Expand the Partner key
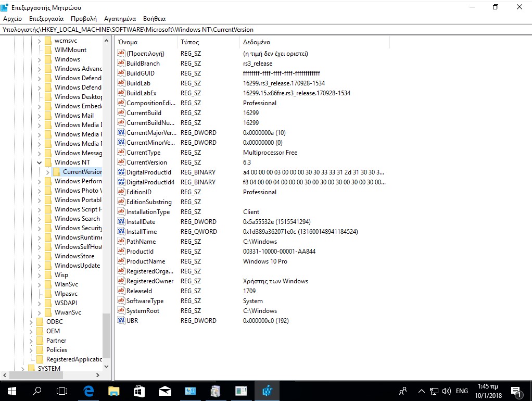The image size is (532, 401). [x=31, y=341]
